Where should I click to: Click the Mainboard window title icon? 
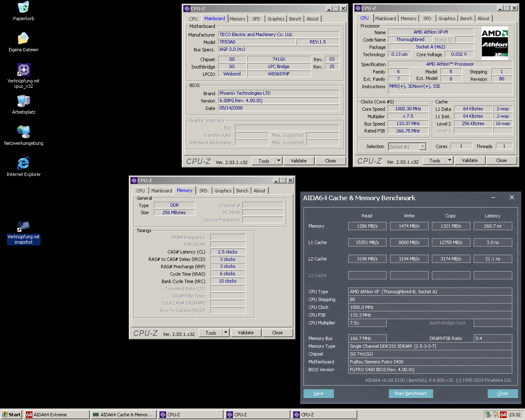tap(187, 8)
